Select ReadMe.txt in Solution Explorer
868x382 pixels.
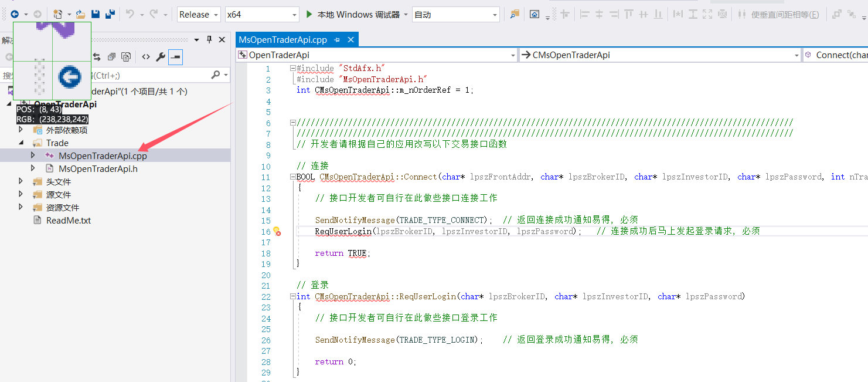click(69, 221)
